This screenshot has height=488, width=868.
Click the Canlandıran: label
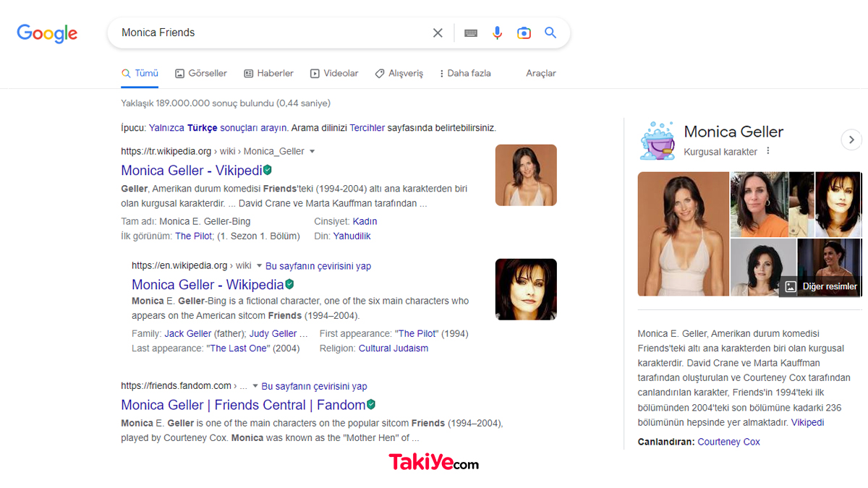666,442
